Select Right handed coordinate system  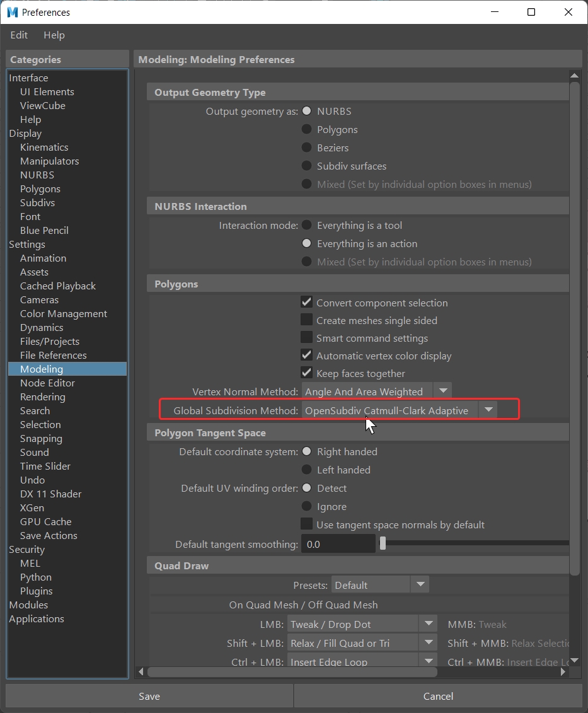click(x=307, y=451)
